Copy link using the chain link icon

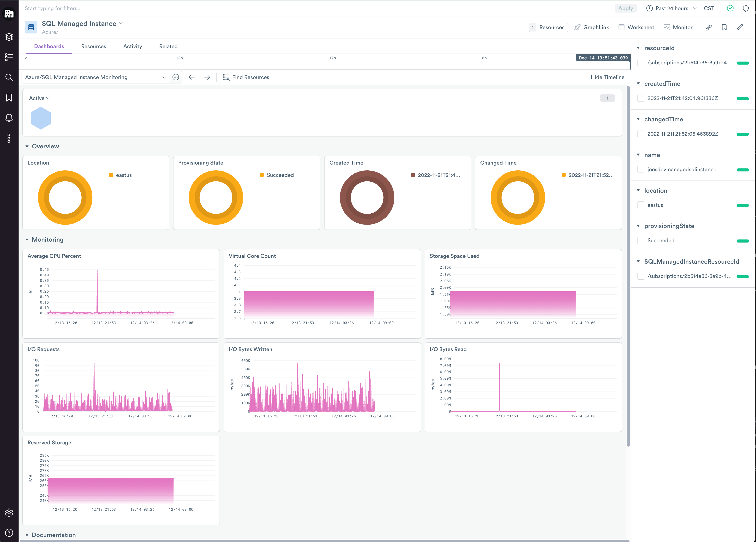coord(709,27)
